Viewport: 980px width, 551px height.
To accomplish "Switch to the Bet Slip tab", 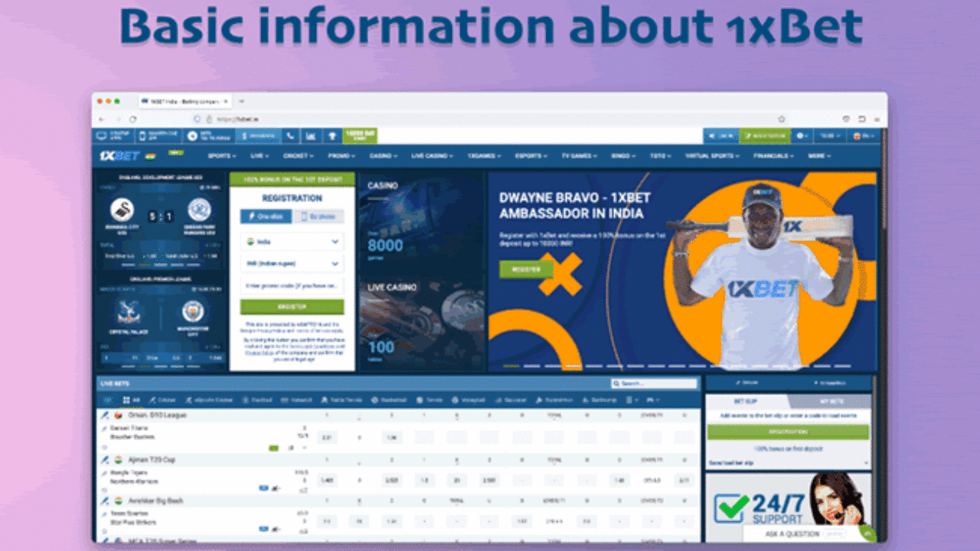I will [745, 401].
